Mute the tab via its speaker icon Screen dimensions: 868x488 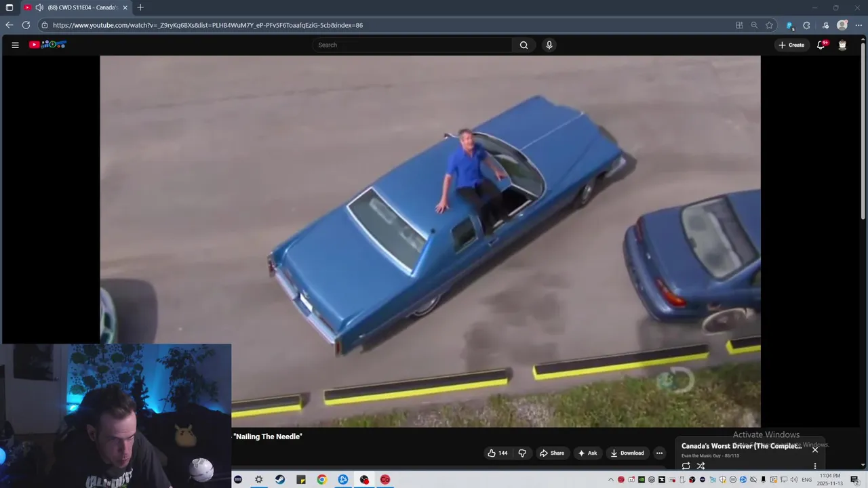39,7
